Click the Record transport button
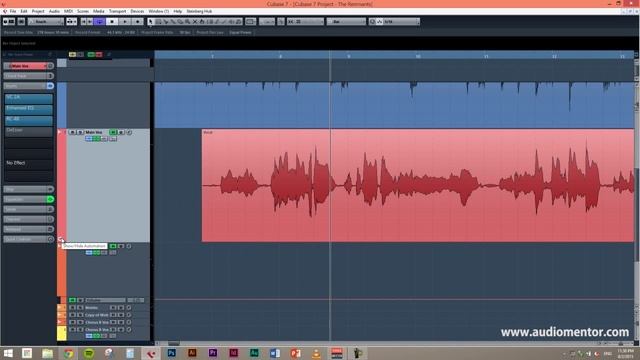The height and width of the screenshot is (360, 640). pyautogui.click(x=138, y=22)
